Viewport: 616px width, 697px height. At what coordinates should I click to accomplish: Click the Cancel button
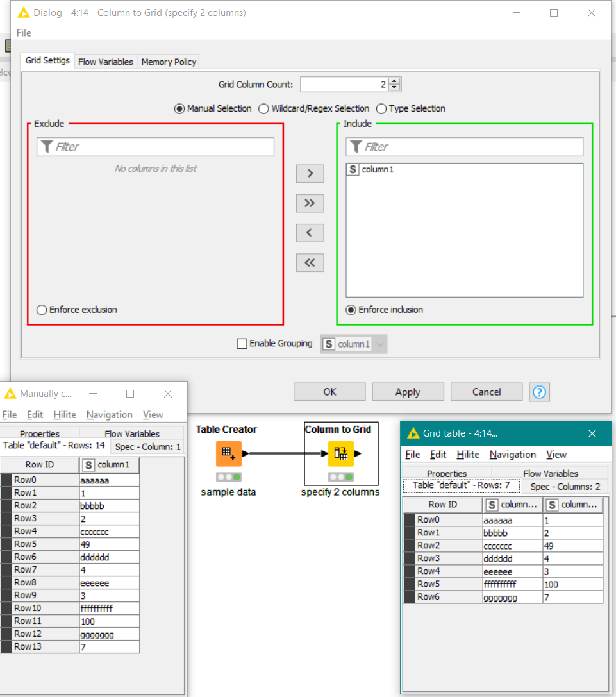pos(487,392)
